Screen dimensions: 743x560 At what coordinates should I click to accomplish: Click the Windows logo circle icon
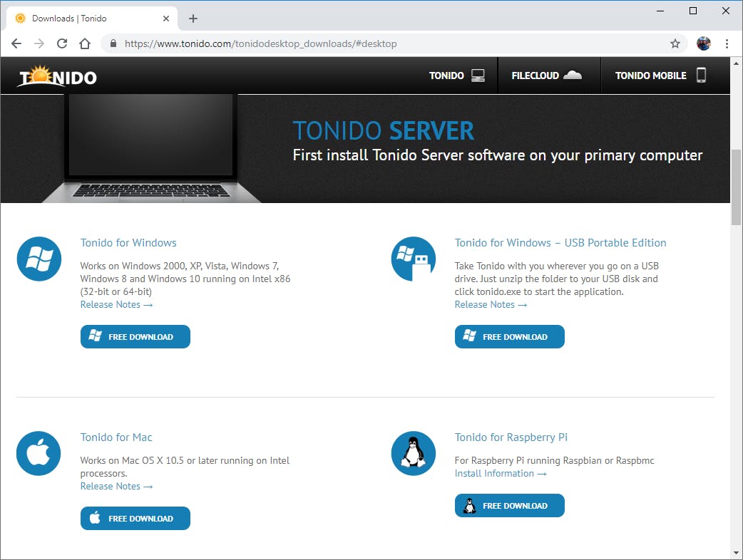click(39, 259)
